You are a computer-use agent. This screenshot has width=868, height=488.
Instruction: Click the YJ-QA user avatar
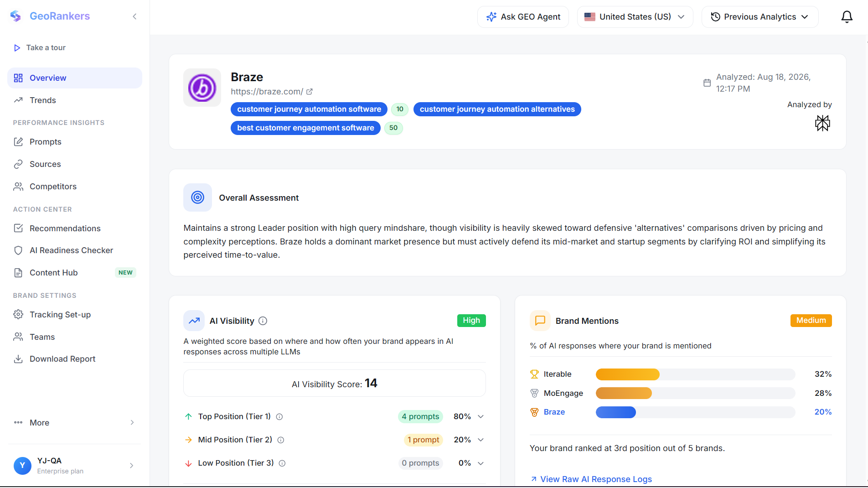(22, 466)
